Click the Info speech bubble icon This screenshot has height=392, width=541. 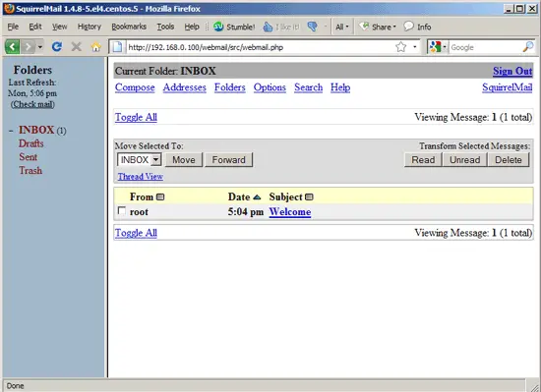pos(408,27)
